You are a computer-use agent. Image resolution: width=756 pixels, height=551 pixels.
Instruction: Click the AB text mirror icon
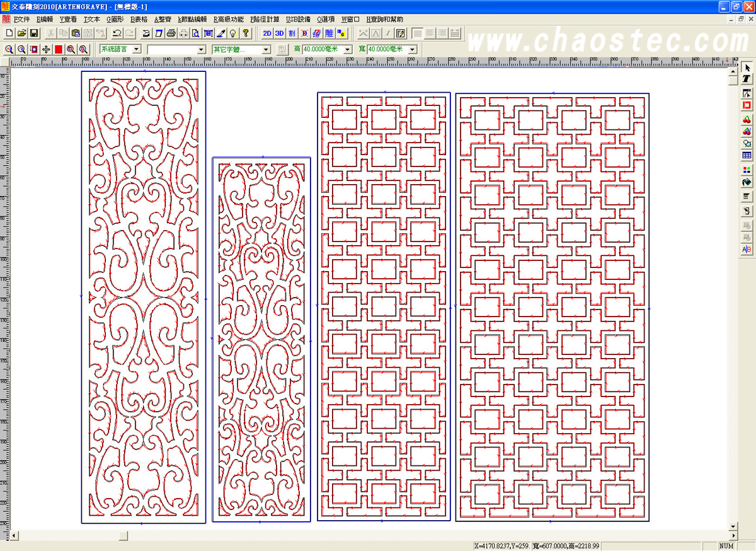point(747,250)
